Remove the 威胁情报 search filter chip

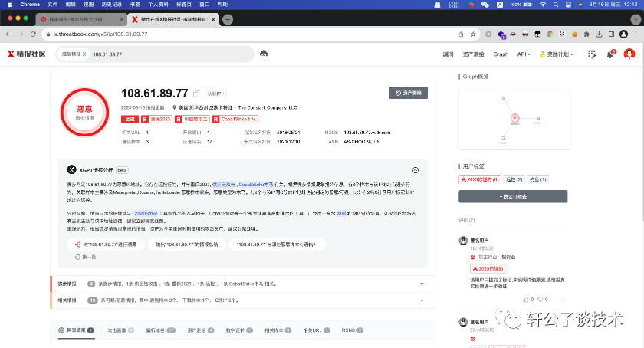tap(84, 54)
